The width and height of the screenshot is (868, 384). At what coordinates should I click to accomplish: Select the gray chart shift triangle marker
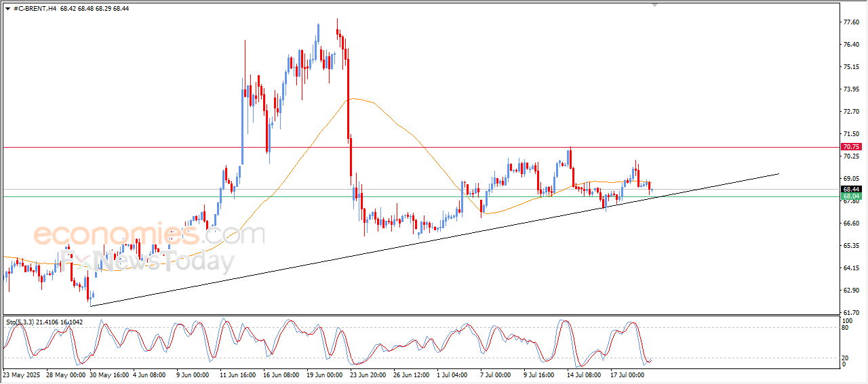(655, 5)
